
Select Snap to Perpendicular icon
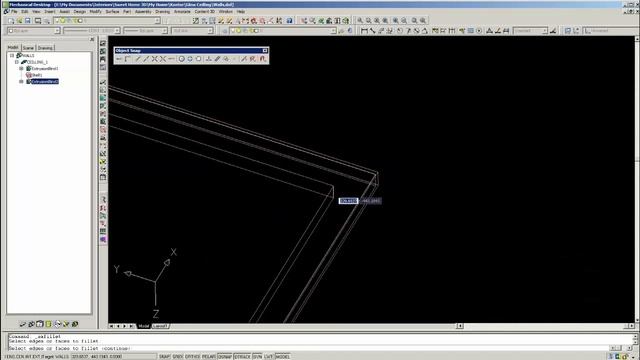click(x=209, y=59)
